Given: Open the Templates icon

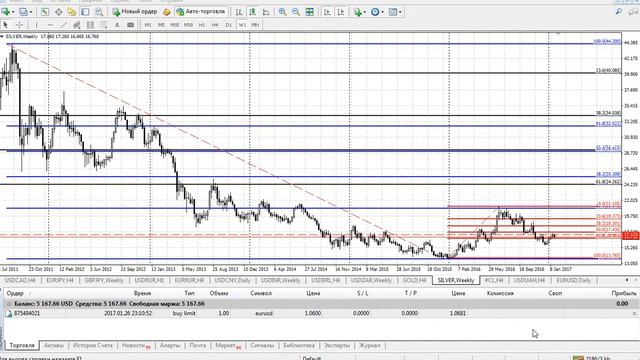Looking at the screenshot, I should pos(393,12).
